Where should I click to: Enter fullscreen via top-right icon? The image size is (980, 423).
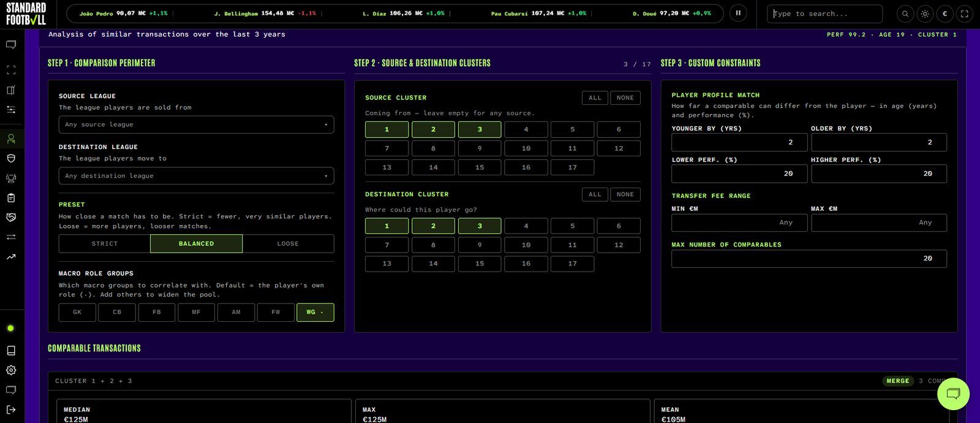tap(964, 13)
